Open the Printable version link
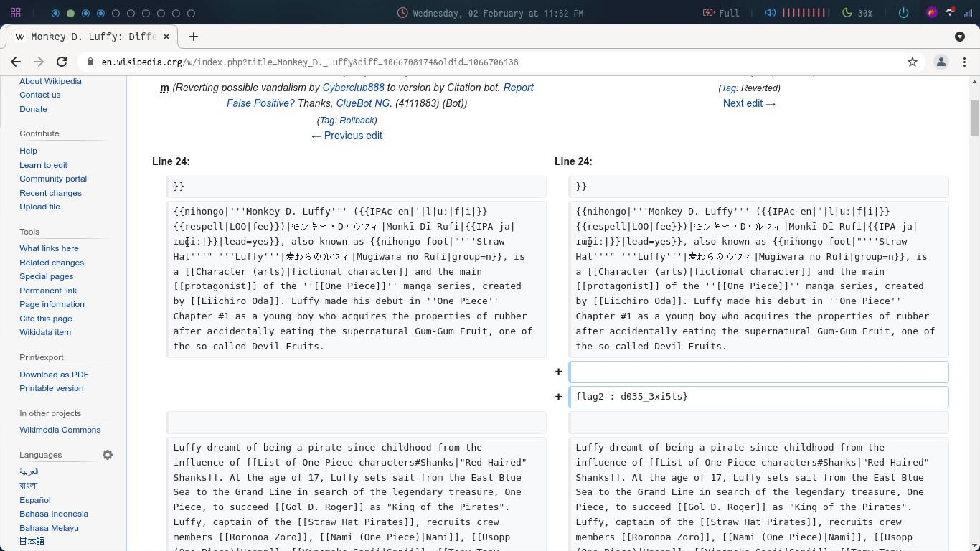The width and height of the screenshot is (980, 551). point(52,388)
